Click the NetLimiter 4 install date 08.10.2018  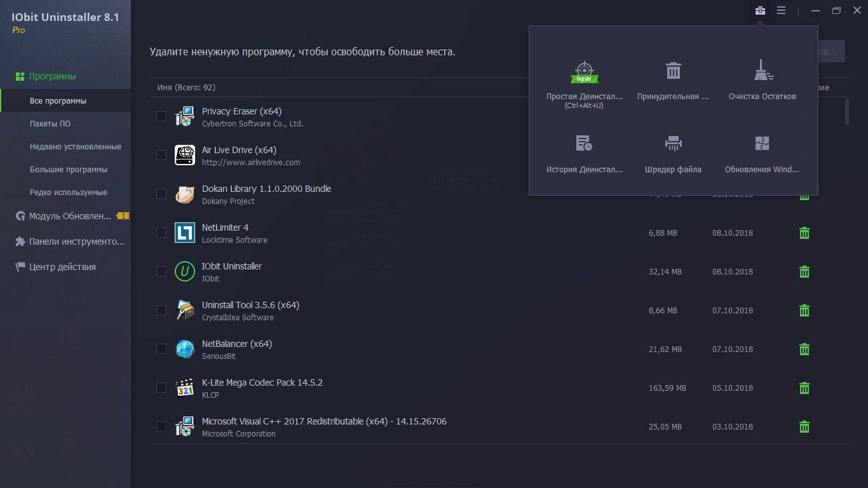733,233
